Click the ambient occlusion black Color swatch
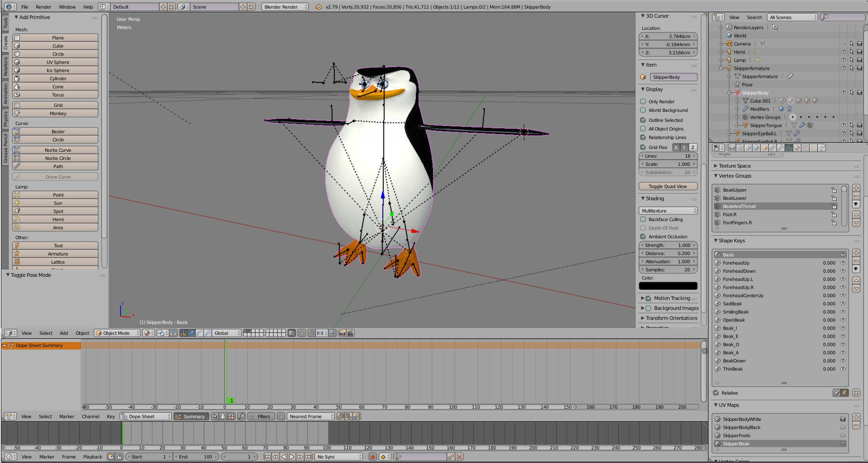Screen dimensions: 868x463 [x=668, y=286]
